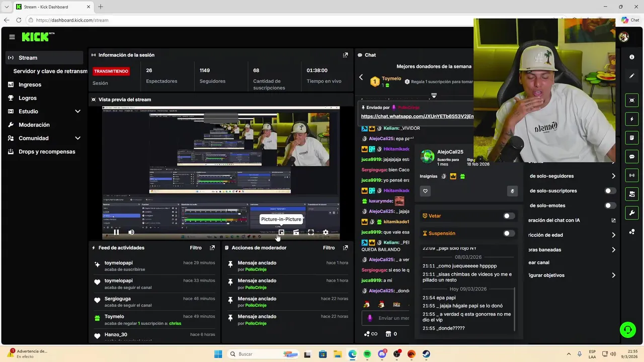Click the lightning bolt icon in right sidebar
The height and width of the screenshot is (362, 644).
click(632, 119)
